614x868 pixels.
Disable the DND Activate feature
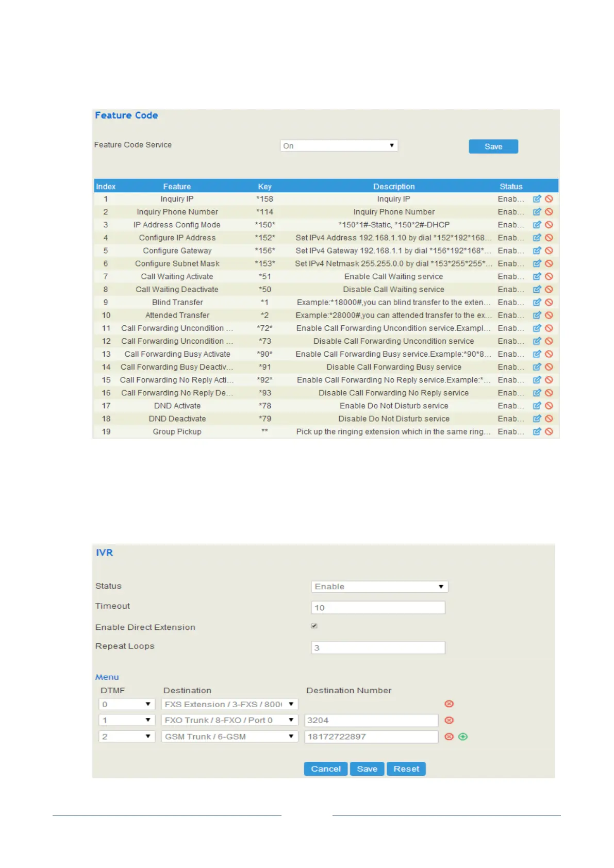(549, 406)
